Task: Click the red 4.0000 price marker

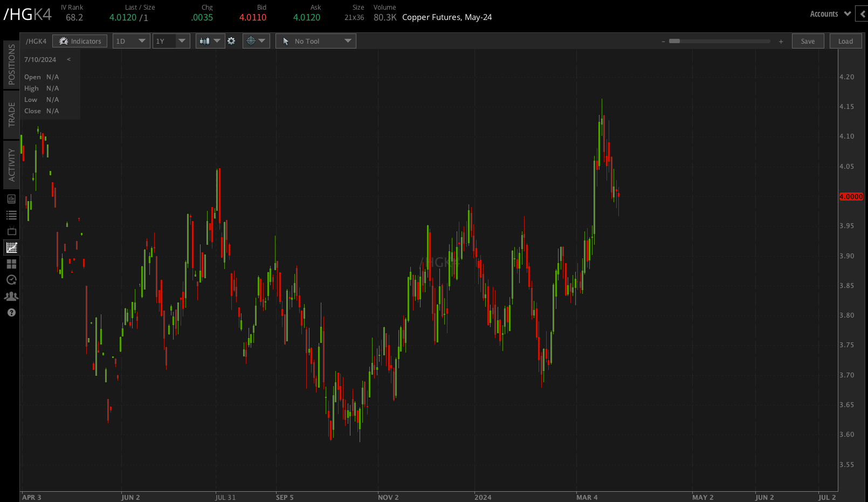Action: click(851, 197)
